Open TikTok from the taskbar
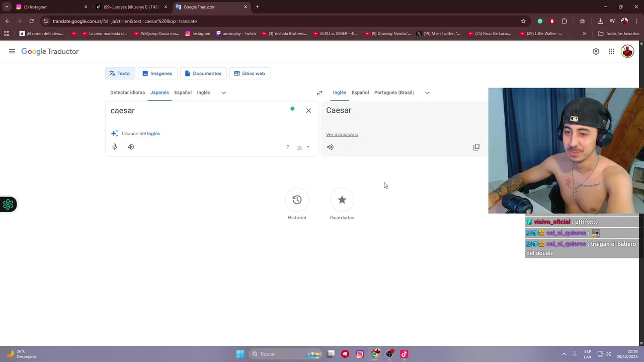The height and width of the screenshot is (362, 644). pyautogui.click(x=404, y=354)
